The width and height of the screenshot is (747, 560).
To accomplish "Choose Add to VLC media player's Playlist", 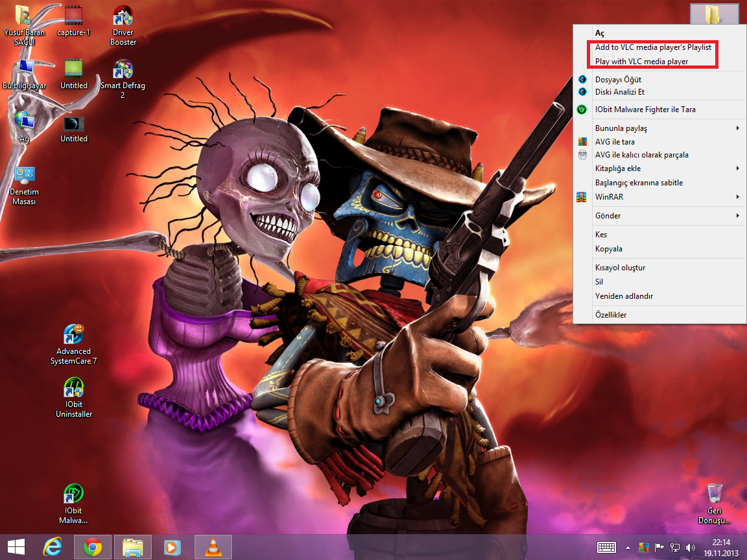I will click(659, 47).
